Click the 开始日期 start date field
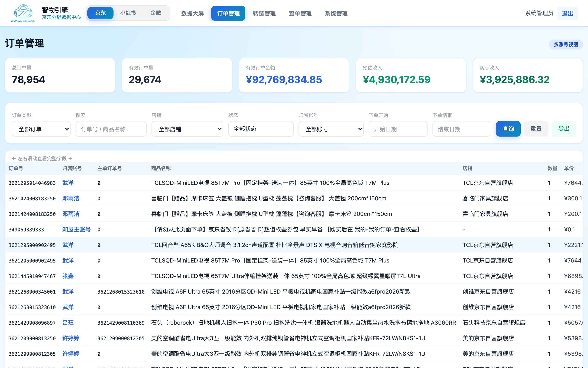 click(x=398, y=129)
